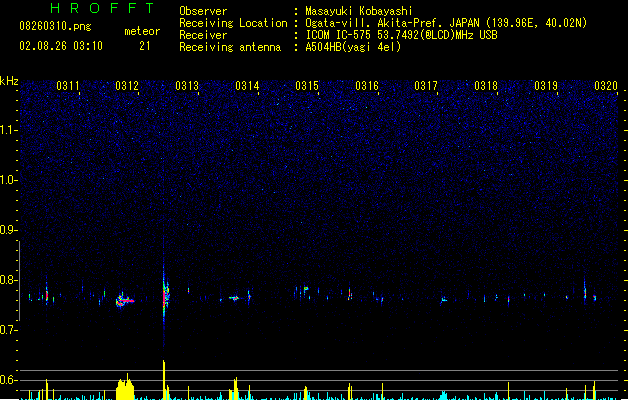Click the 0320 time marker
629x400 pixels.
(x=606, y=86)
